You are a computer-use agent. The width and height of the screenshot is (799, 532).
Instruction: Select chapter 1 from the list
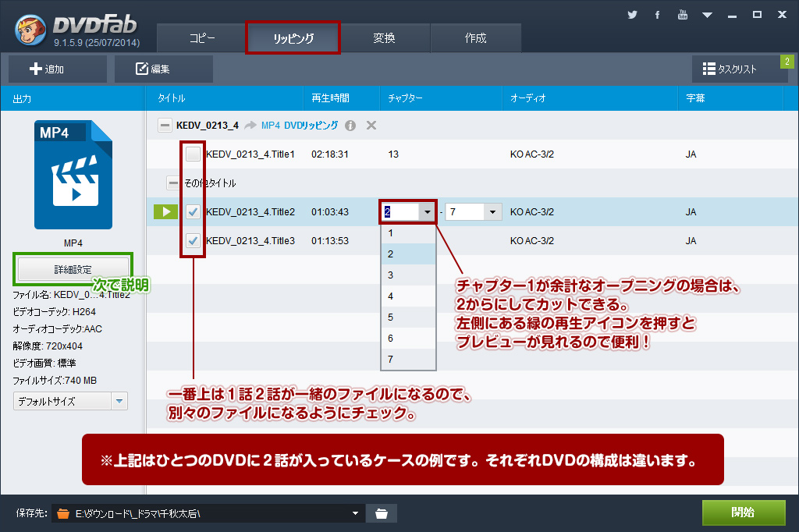[x=409, y=233]
